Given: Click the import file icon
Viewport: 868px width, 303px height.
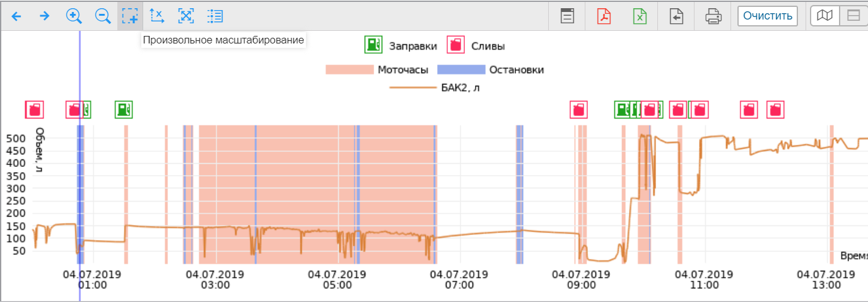Looking at the screenshot, I should [x=676, y=16].
